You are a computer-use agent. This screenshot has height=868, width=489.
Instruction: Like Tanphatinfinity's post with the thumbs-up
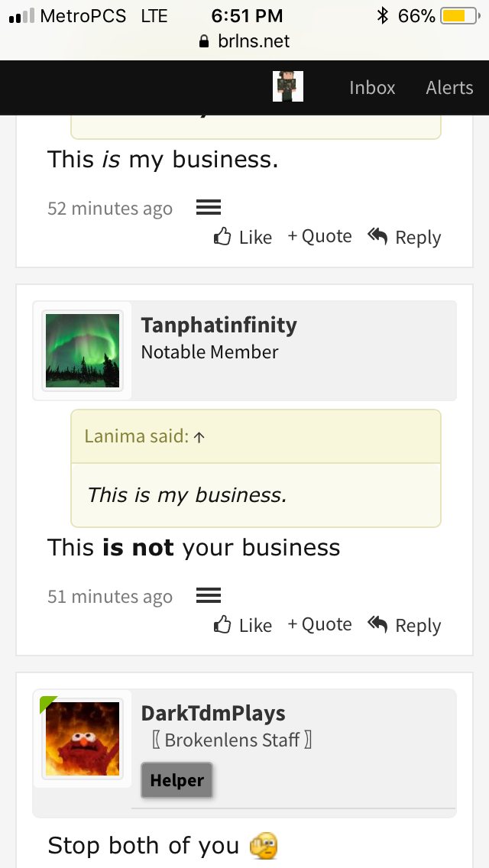point(243,625)
